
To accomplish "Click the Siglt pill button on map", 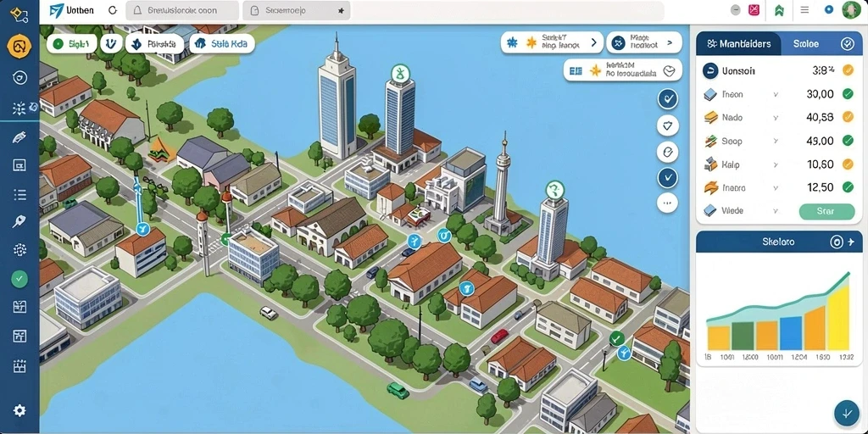I will coord(72,44).
